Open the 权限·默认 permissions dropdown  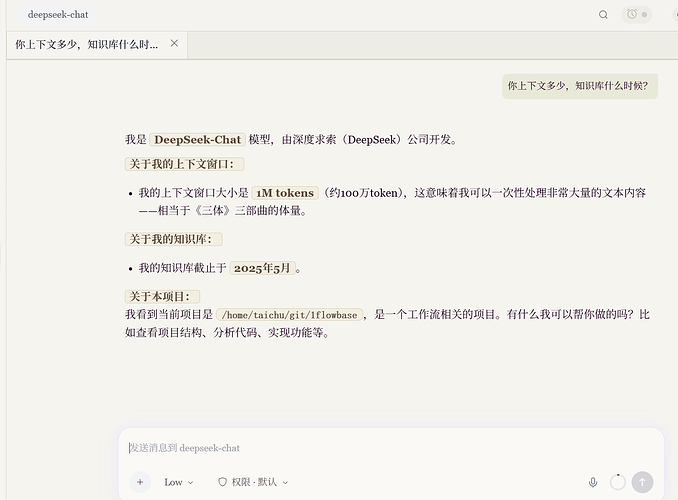click(x=253, y=482)
